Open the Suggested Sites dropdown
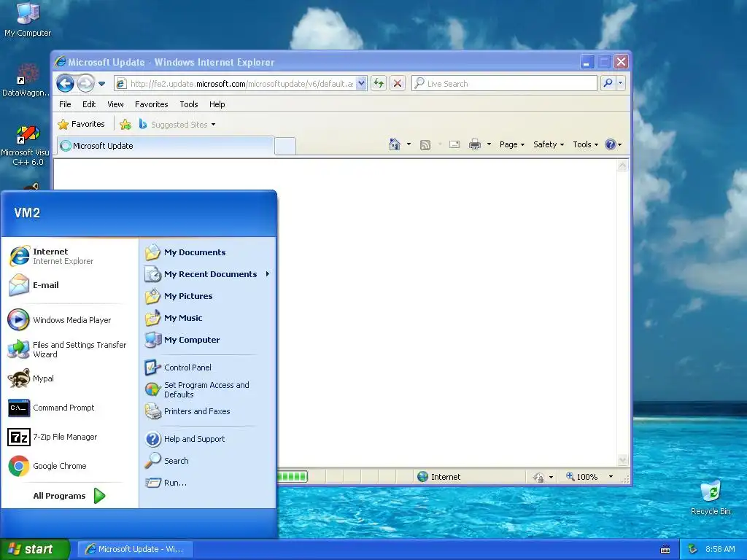The width and height of the screenshot is (747, 560). tap(177, 124)
